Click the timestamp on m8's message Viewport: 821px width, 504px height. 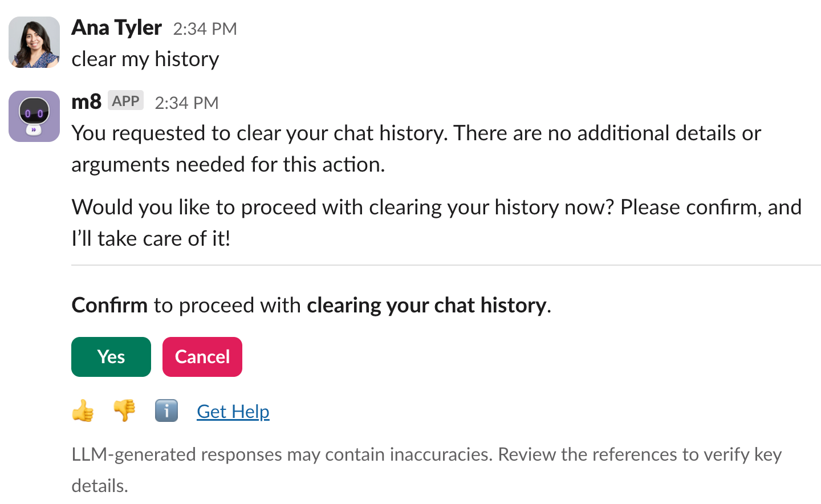tap(186, 103)
